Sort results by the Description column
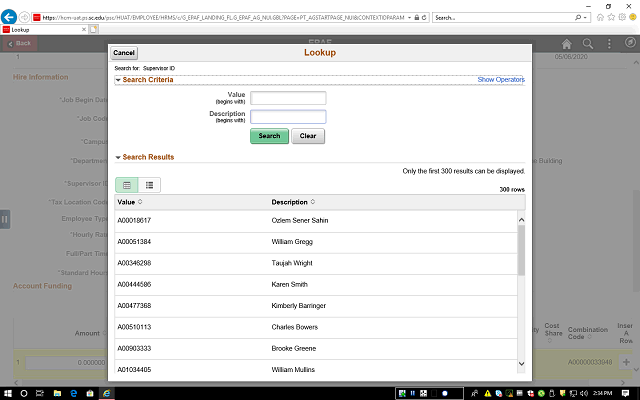 pyautogui.click(x=293, y=202)
